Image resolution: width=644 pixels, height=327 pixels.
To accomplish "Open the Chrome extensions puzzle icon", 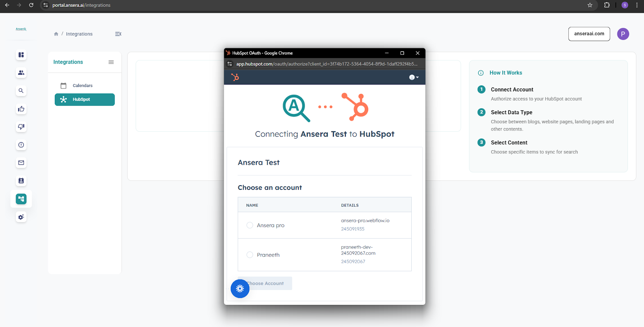I will click(607, 5).
